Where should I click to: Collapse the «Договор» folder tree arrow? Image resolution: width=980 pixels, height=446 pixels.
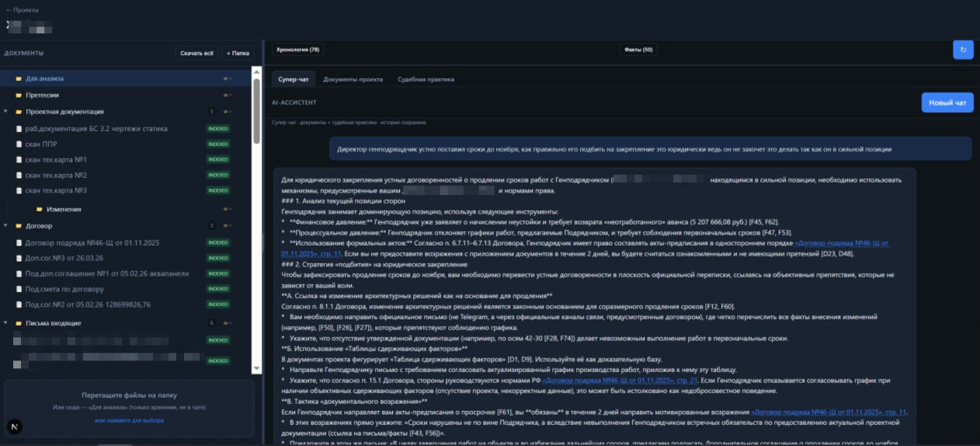point(5,226)
